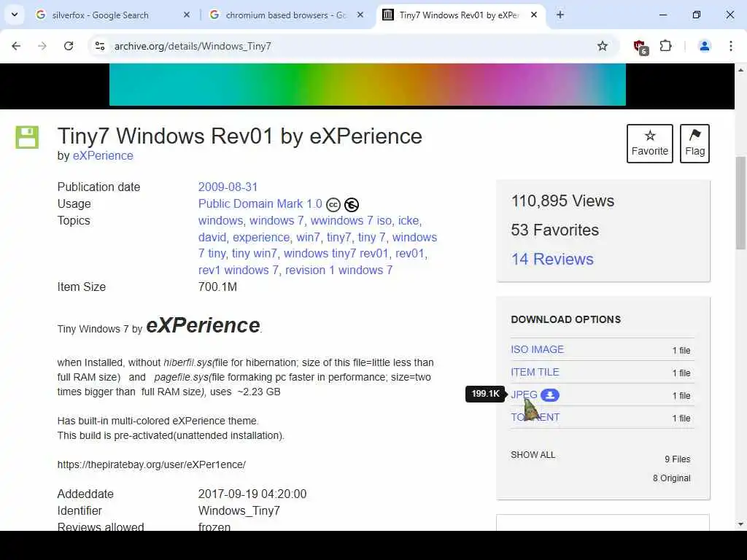Image resolution: width=747 pixels, height=560 pixels.
Task: Open Chrome's three-dot menu
Action: click(x=731, y=46)
